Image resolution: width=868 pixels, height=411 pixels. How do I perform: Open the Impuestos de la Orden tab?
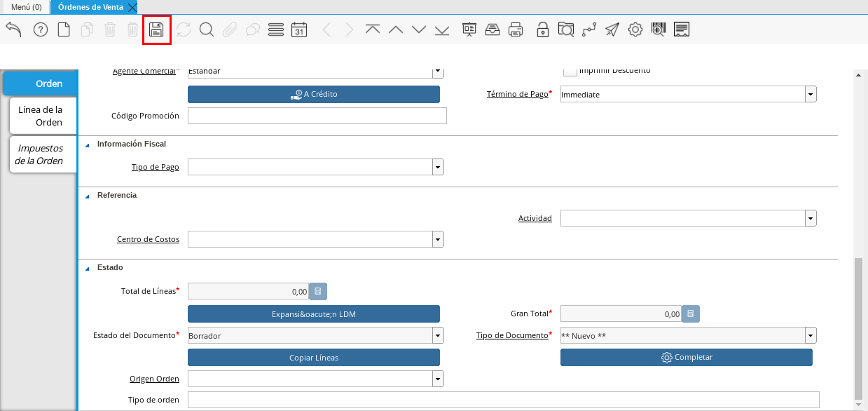pyautogui.click(x=43, y=154)
